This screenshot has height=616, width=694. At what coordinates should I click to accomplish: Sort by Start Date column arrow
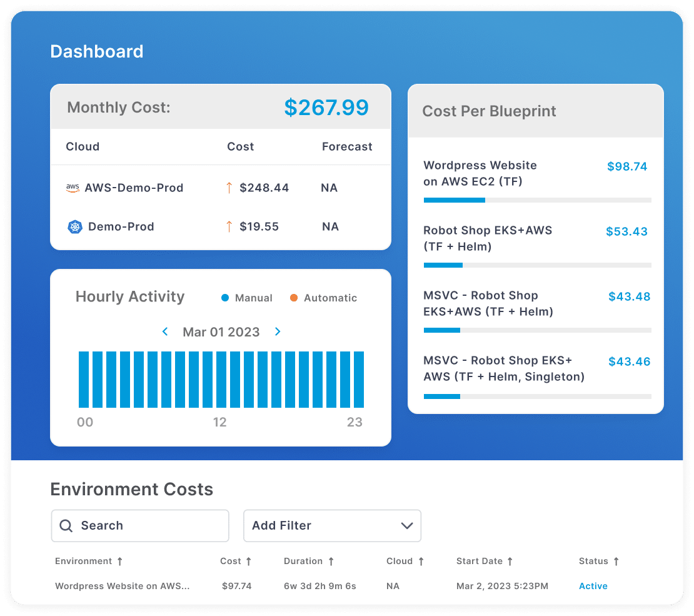pos(510,562)
